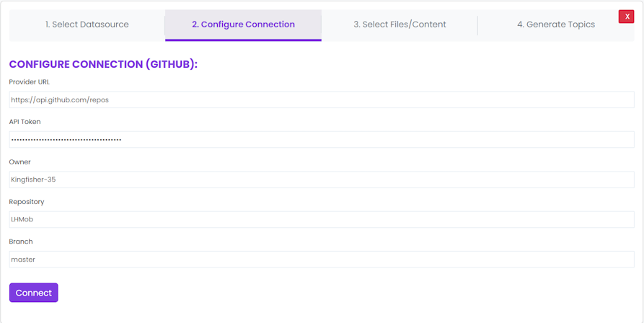Click the Configure Connection (GitHub) heading

[103, 64]
